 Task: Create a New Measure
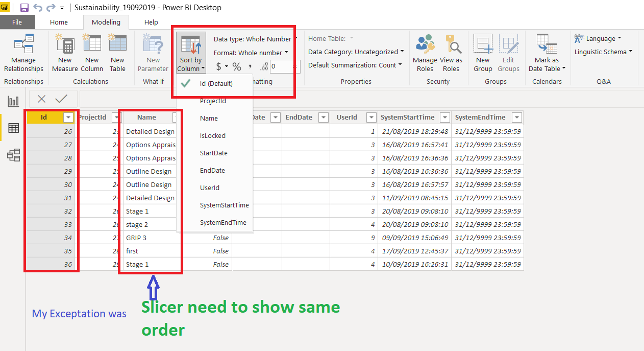click(65, 54)
